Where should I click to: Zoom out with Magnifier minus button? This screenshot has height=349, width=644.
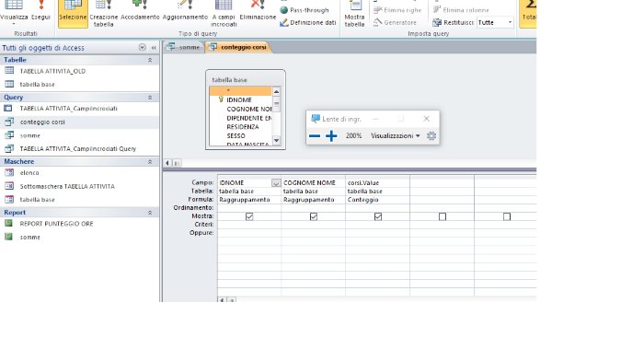pyautogui.click(x=315, y=135)
